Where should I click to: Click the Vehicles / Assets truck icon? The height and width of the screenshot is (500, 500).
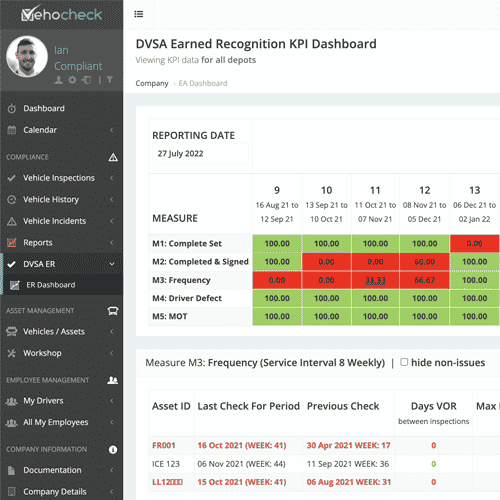tap(12, 331)
